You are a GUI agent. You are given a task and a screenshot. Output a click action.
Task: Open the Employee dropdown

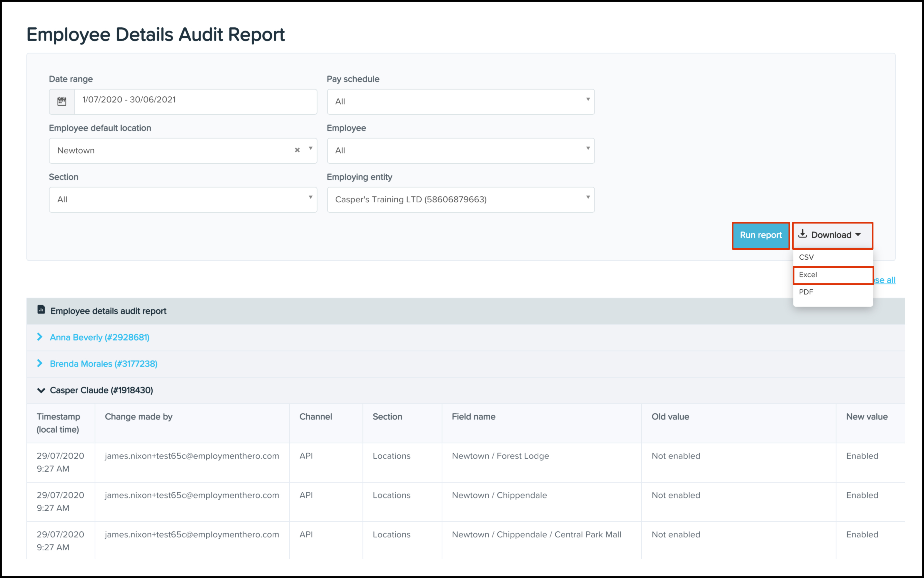[x=460, y=150]
